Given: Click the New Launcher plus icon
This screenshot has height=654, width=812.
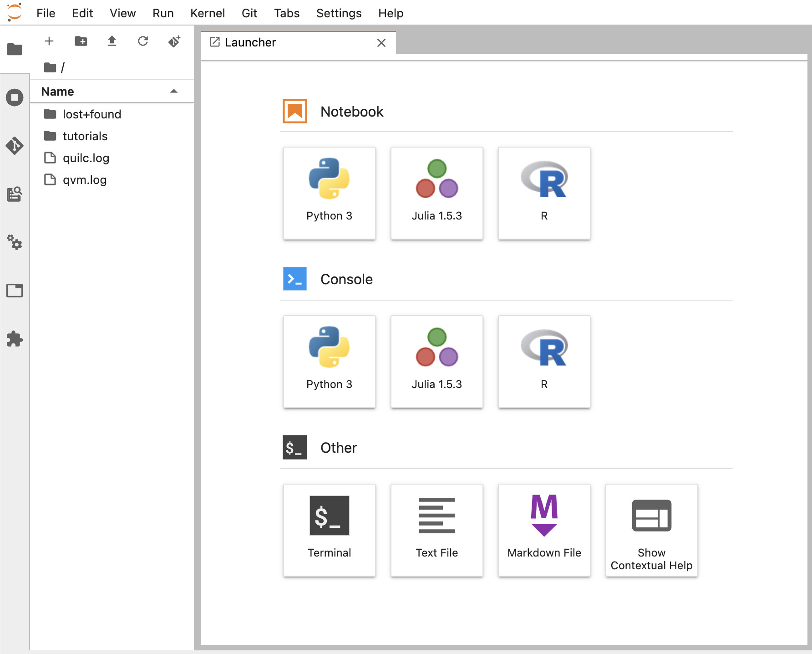Looking at the screenshot, I should click(x=49, y=41).
